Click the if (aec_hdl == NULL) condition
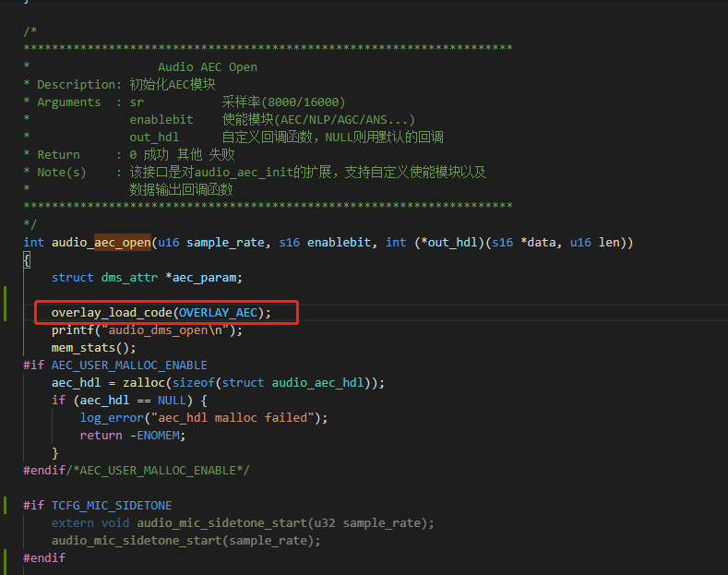This screenshot has height=575, width=728. click(129, 401)
